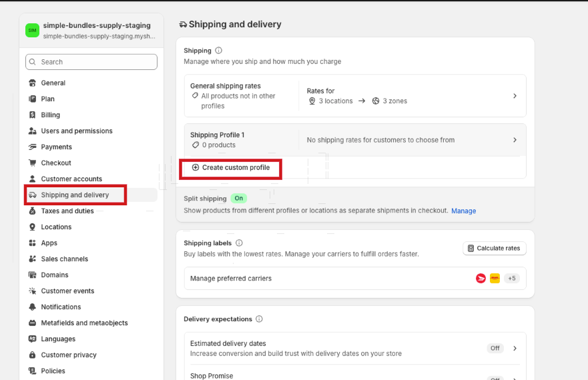
Task: Open Taxes and duties settings
Action: click(x=67, y=211)
